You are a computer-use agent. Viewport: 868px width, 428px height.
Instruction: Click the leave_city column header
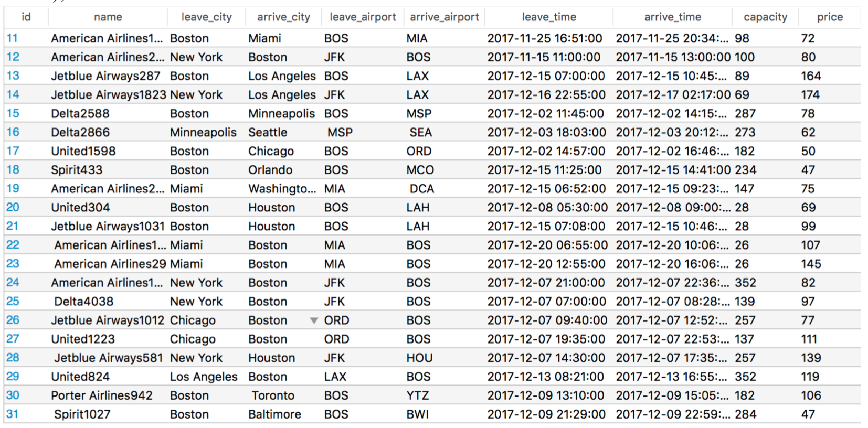click(207, 17)
